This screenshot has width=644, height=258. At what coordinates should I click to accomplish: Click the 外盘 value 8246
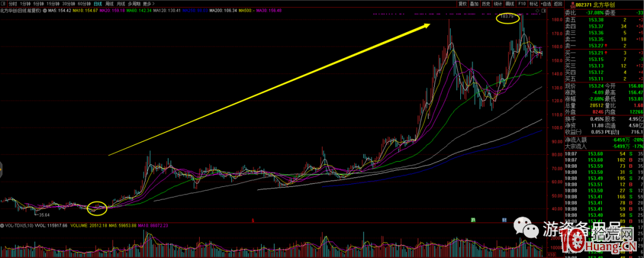598,112
